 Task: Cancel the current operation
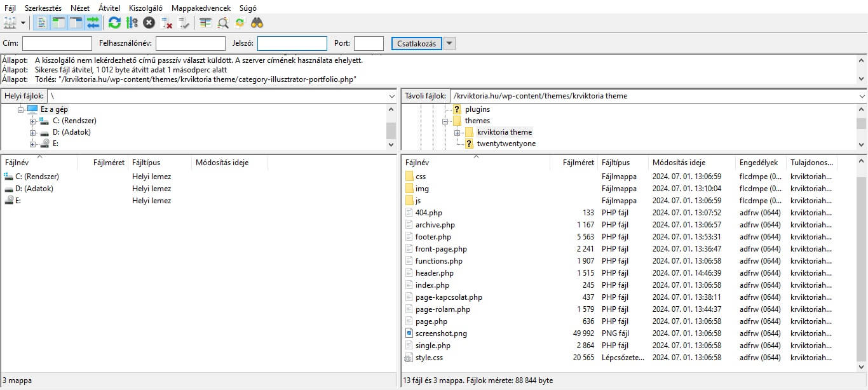point(149,23)
